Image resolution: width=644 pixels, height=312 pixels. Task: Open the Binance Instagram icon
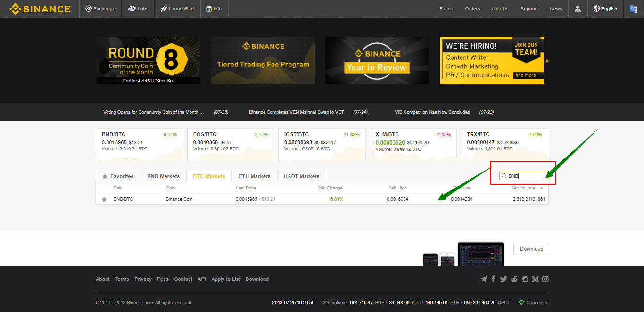point(545,279)
